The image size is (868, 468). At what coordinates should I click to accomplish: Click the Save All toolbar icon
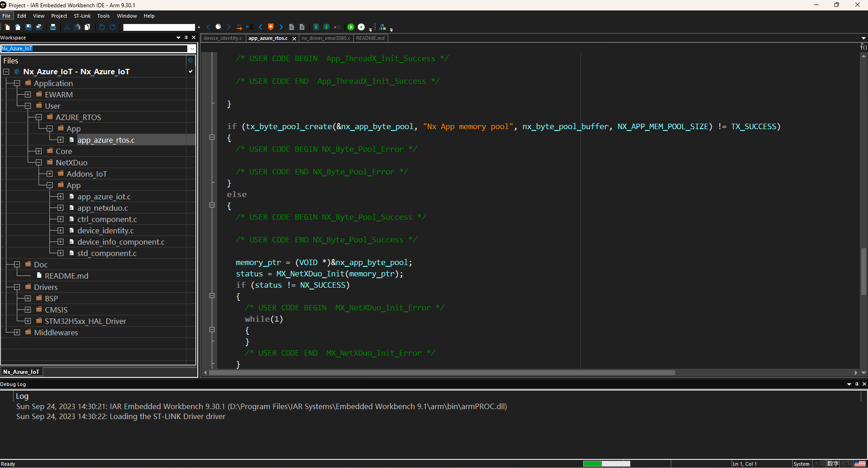[x=39, y=27]
